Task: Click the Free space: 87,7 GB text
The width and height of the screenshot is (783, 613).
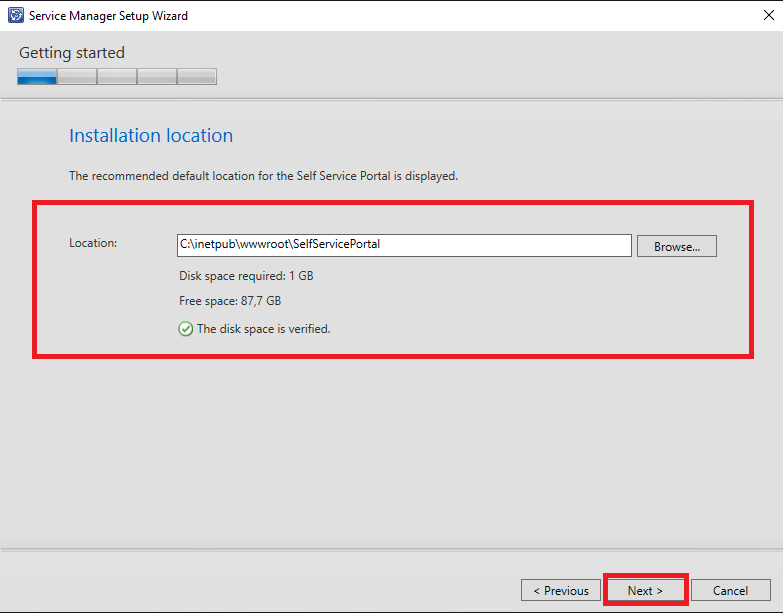Action: tap(230, 301)
